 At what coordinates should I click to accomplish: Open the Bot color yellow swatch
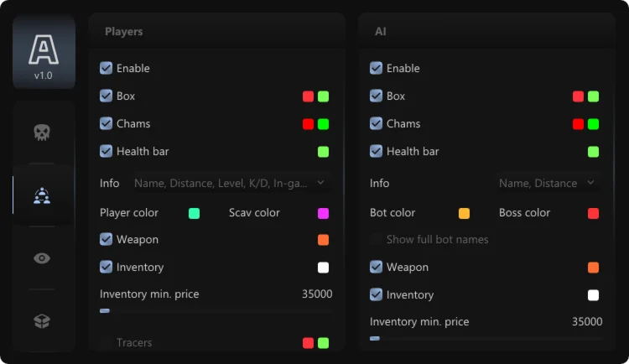[x=465, y=213]
